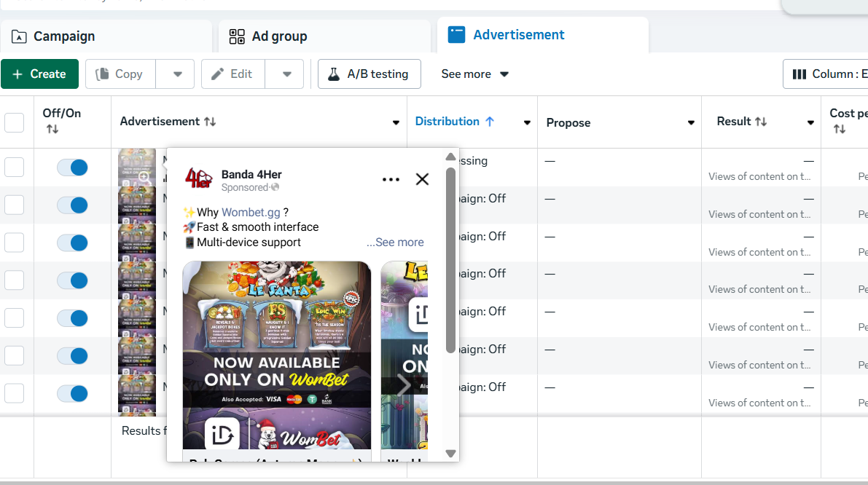Click the Sponsored label in ad preview
Image resolution: width=868 pixels, height=485 pixels.
245,187
